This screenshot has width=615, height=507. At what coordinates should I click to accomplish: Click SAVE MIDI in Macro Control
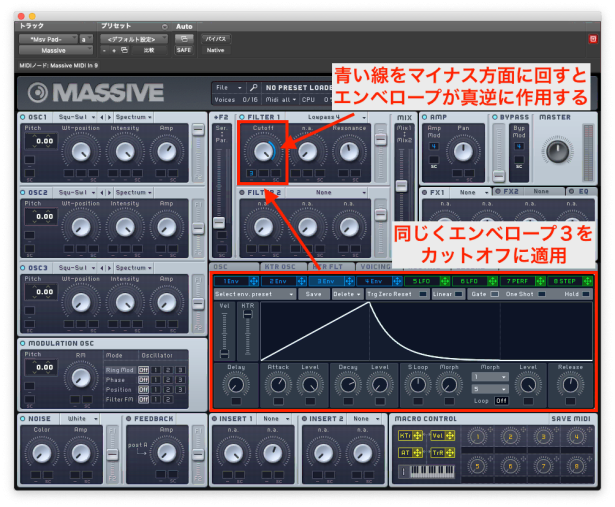(569, 418)
